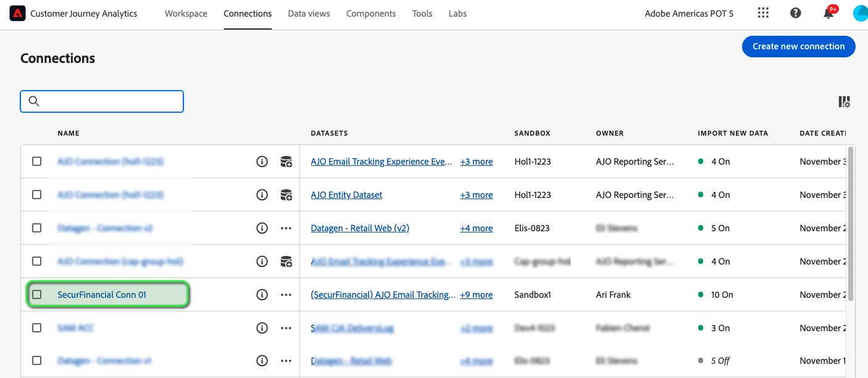This screenshot has height=378, width=868.
Task: Open more actions for SecurFinancial Conn 01
Action: tap(286, 295)
